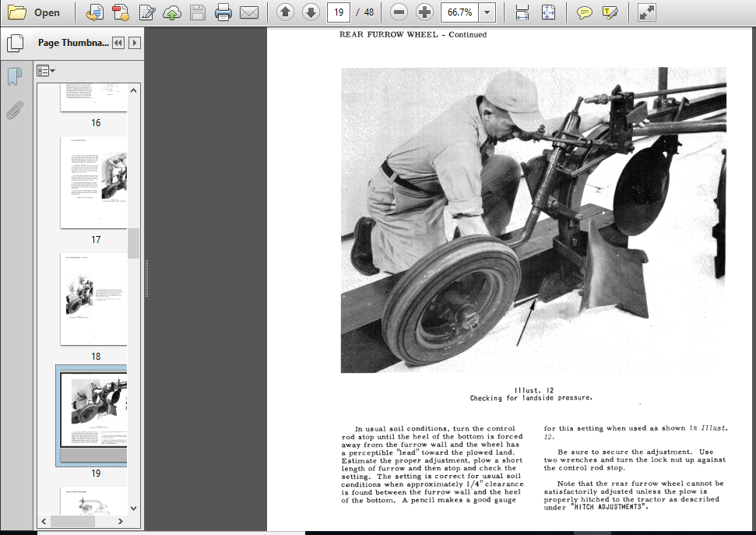Click the navigation pane resize grip handle
756x535 pixels.
click(146, 279)
